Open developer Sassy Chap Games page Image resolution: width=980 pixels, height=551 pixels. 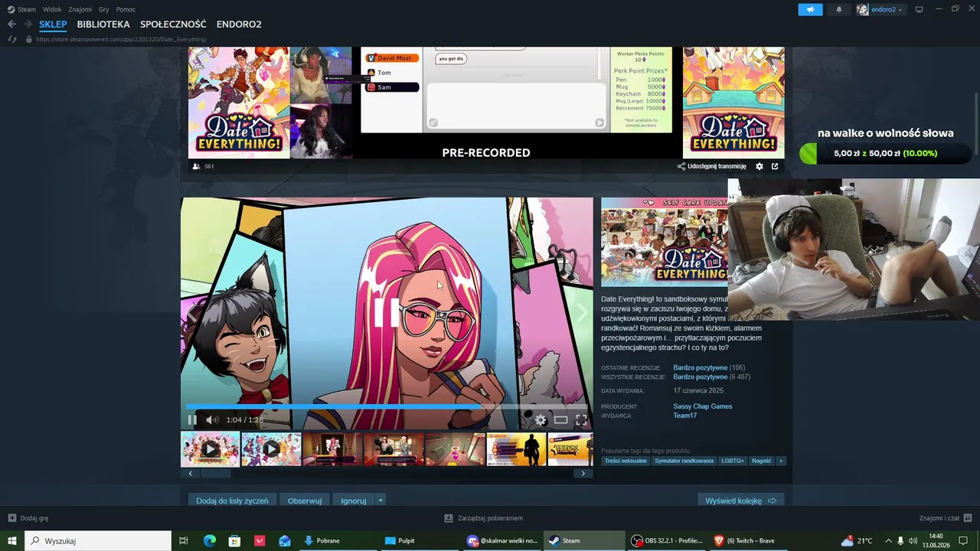pos(703,406)
